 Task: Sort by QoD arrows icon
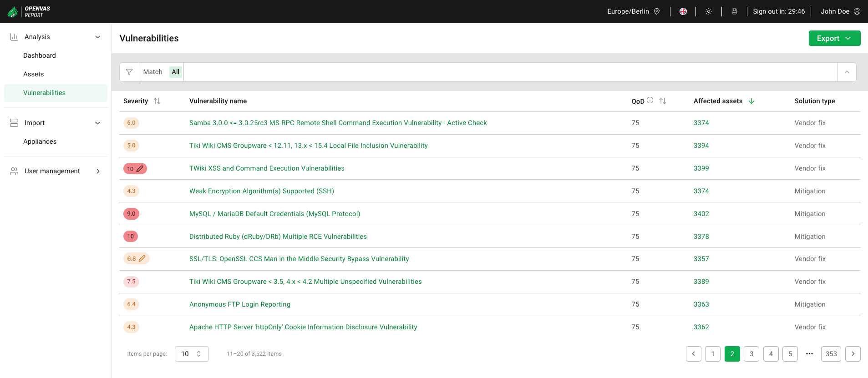coord(663,101)
